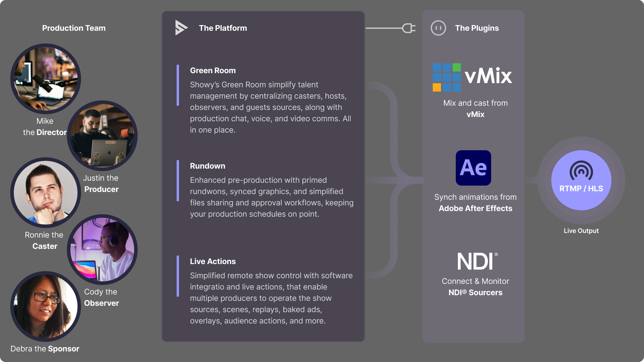The image size is (644, 362).
Task: Click the Green Room heading
Action: 213,70
